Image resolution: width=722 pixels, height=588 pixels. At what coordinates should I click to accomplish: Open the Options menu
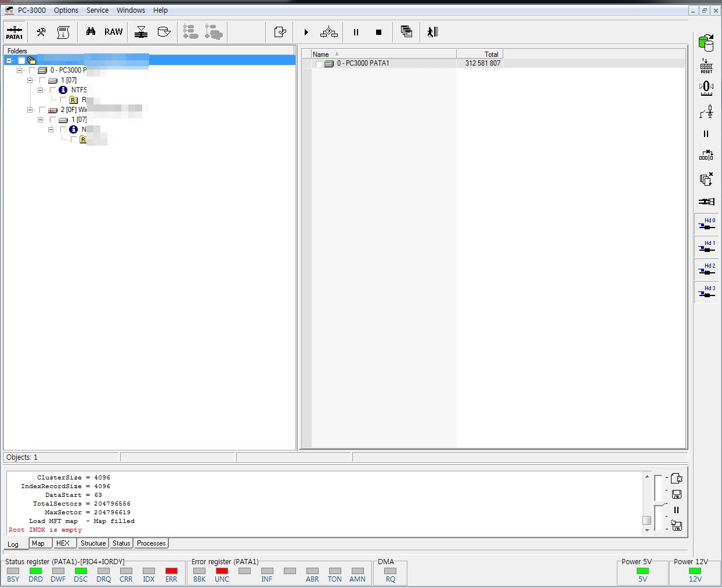click(66, 10)
